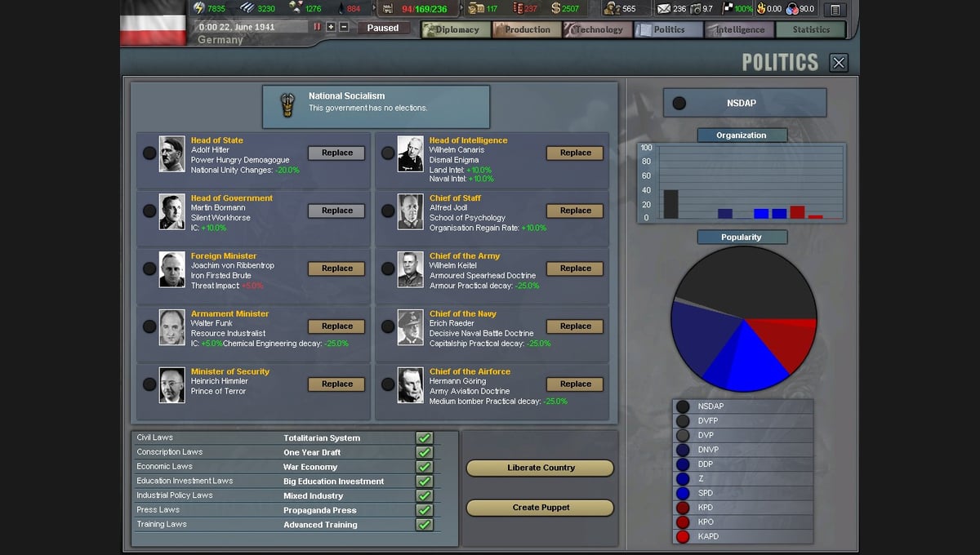The width and height of the screenshot is (980, 555).
Task: Click the money dollar icon showing 2507
Action: coord(555,9)
